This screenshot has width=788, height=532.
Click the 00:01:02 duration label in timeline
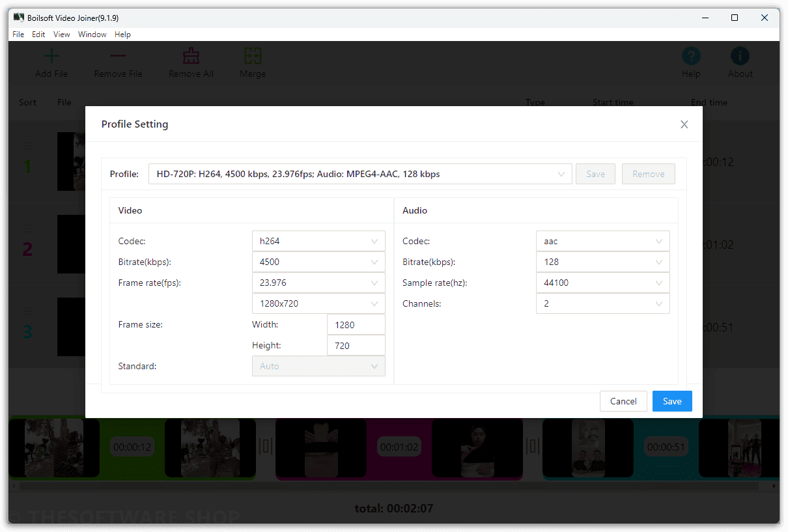399,447
